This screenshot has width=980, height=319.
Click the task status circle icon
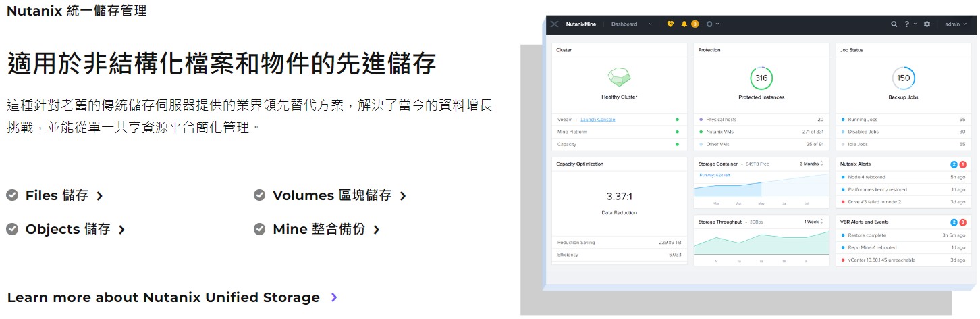click(x=709, y=24)
